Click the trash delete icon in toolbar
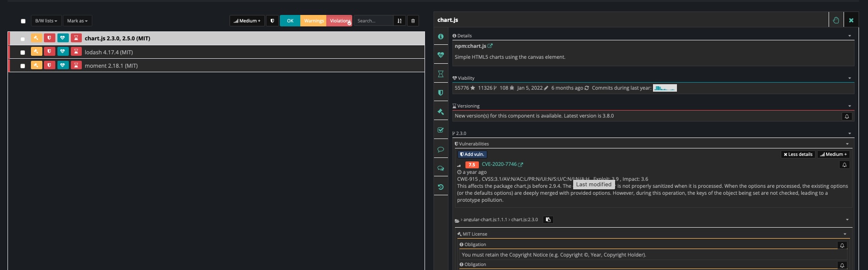Screen dimensions: 868x270 pos(413,21)
